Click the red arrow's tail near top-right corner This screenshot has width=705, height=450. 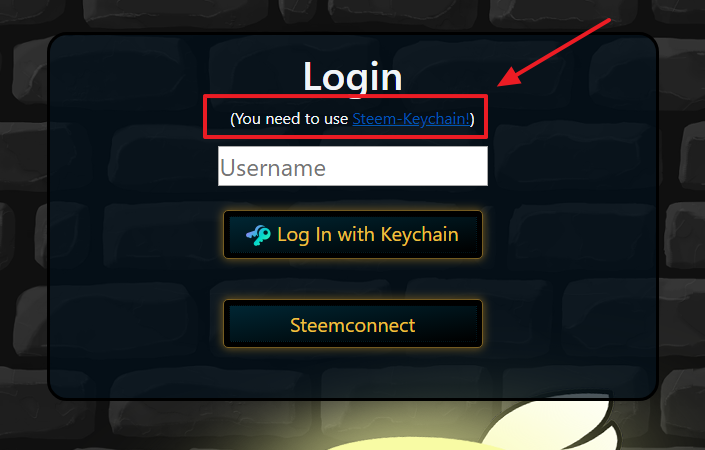pyautogui.click(x=605, y=22)
